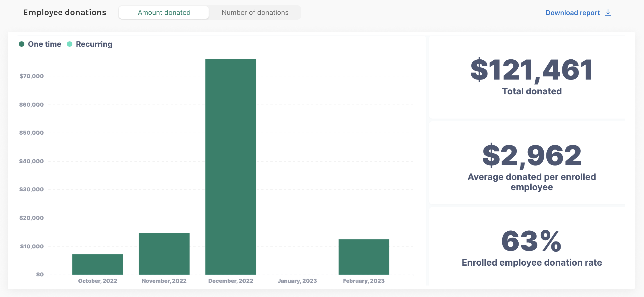
Task: Click the February 2023 bar
Action: coord(363,257)
